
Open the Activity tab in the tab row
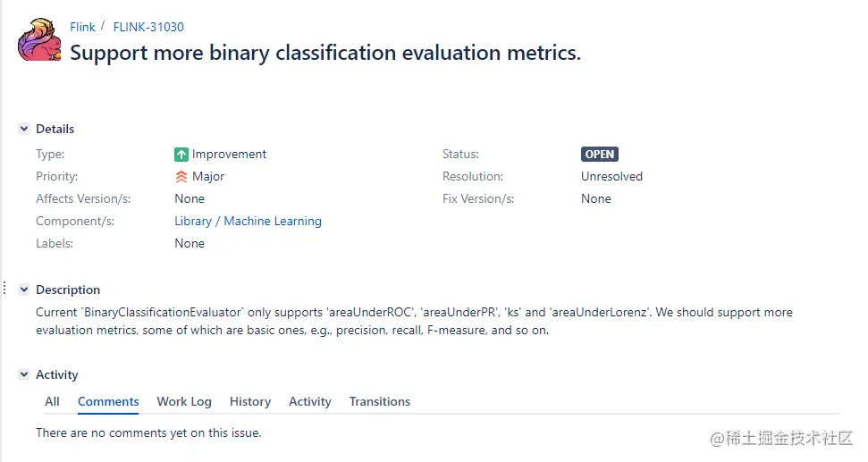(310, 402)
